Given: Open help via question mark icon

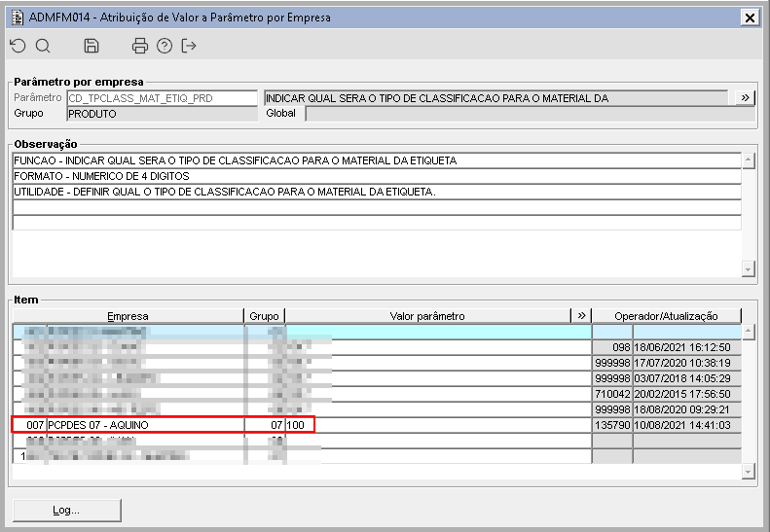Looking at the screenshot, I should pos(165,46).
